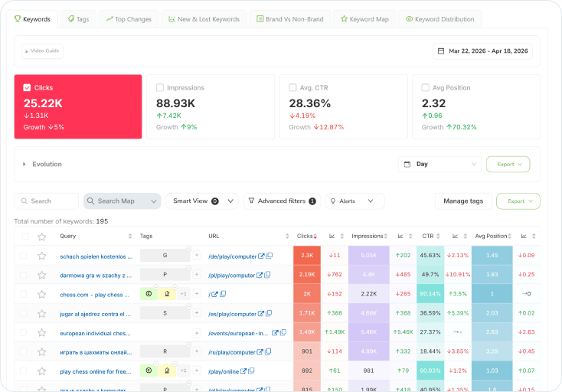Open /de/play/computer URL in new tab icon
The width and height of the screenshot is (562, 392).
coord(261,256)
